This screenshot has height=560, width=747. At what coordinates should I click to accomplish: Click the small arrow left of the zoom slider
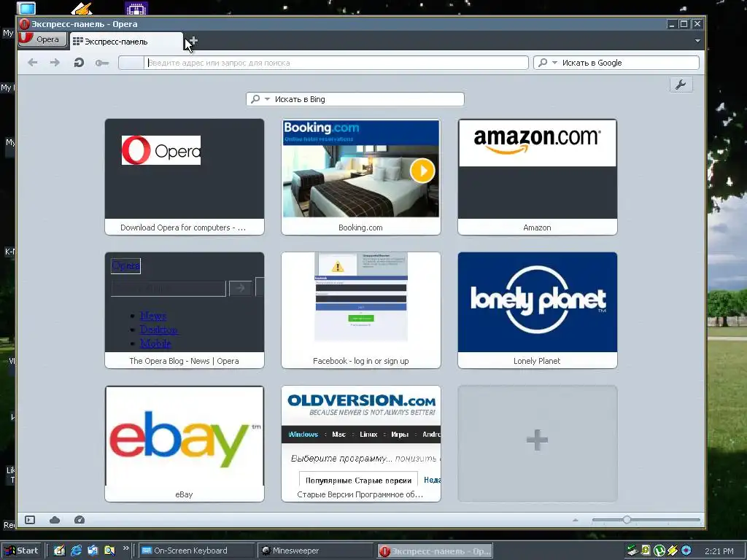576,520
